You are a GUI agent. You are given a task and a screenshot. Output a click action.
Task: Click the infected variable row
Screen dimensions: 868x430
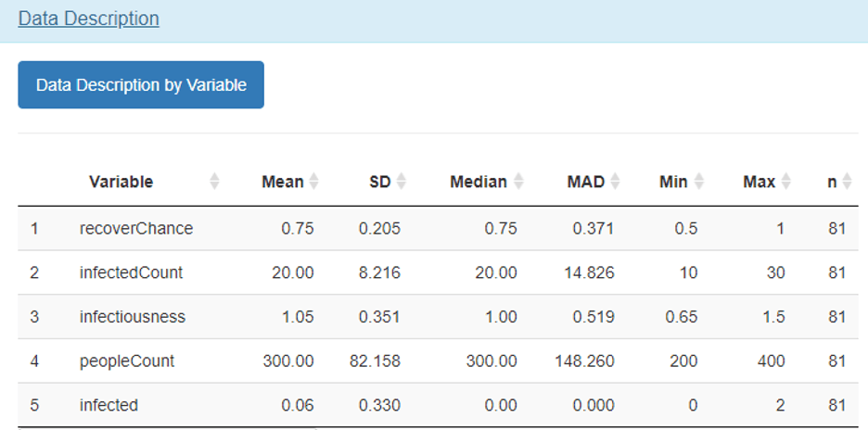pyautogui.click(x=108, y=405)
